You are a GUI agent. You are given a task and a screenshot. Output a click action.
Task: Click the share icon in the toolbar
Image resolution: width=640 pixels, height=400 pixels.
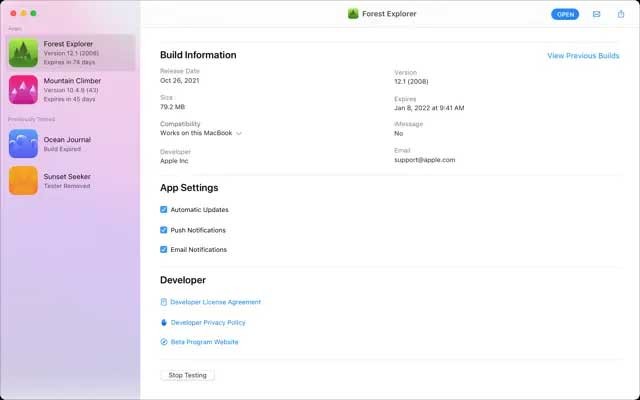tap(621, 14)
